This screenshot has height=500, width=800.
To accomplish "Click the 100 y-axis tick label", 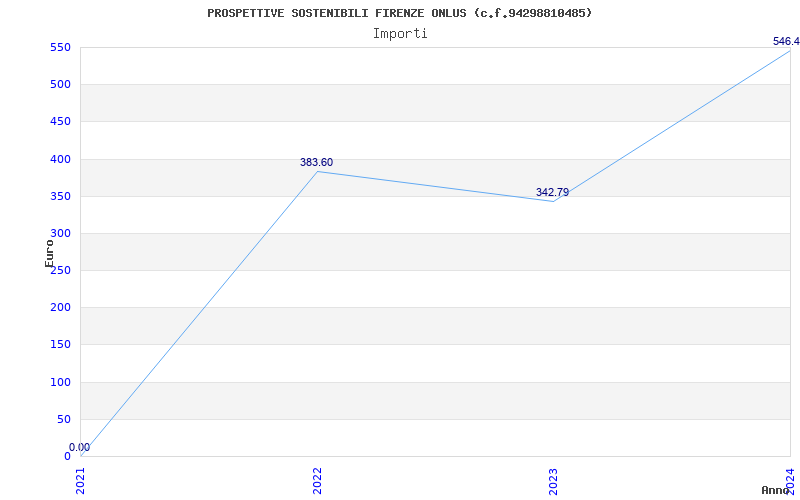I will pos(60,382).
